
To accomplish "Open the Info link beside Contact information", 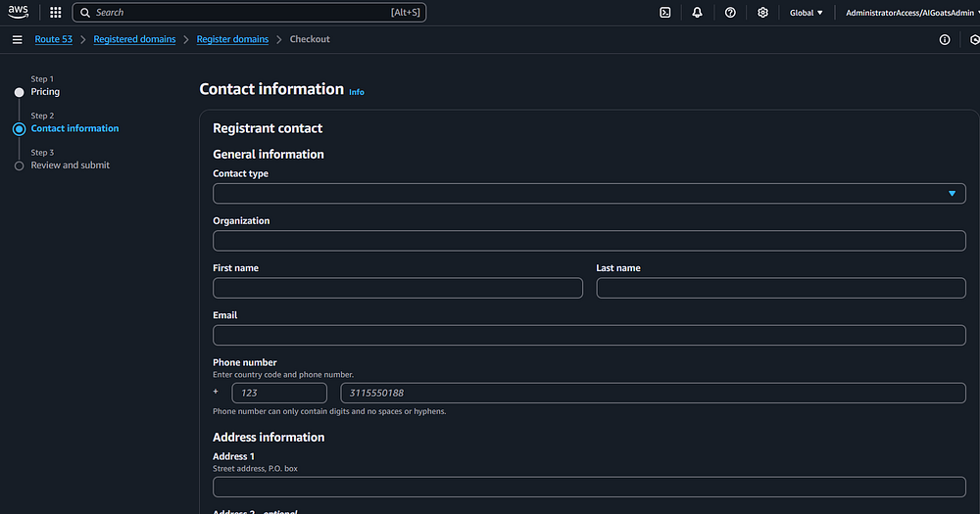I will click(x=357, y=92).
